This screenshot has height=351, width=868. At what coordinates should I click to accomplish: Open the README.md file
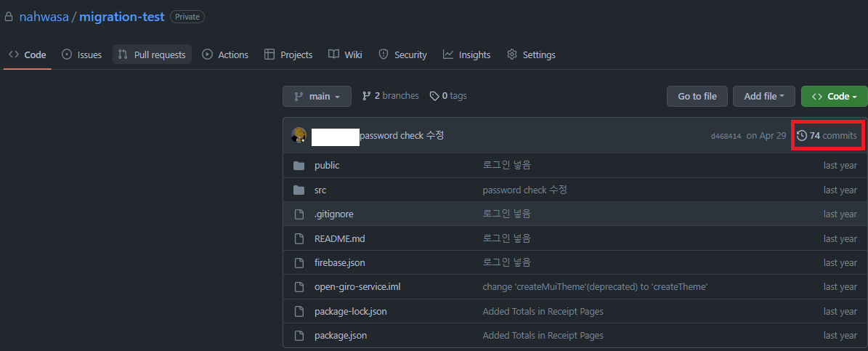(339, 238)
